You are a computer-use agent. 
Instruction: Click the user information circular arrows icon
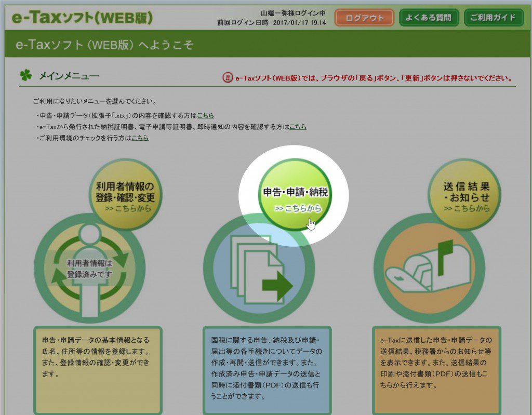(89, 269)
